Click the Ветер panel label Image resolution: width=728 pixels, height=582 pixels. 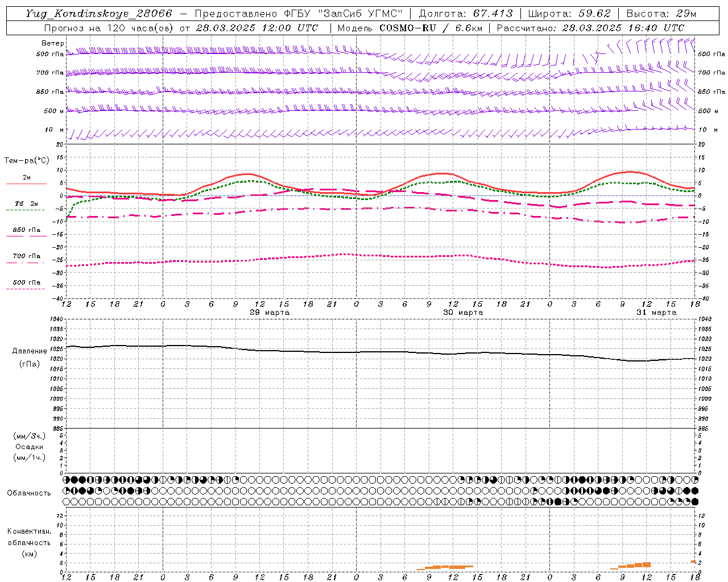[x=52, y=43]
